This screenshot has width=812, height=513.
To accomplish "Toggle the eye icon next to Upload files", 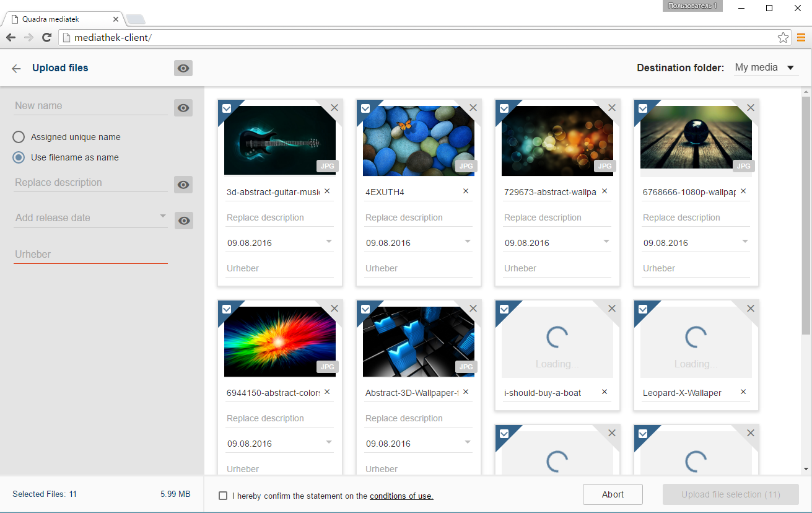I will pyautogui.click(x=183, y=68).
